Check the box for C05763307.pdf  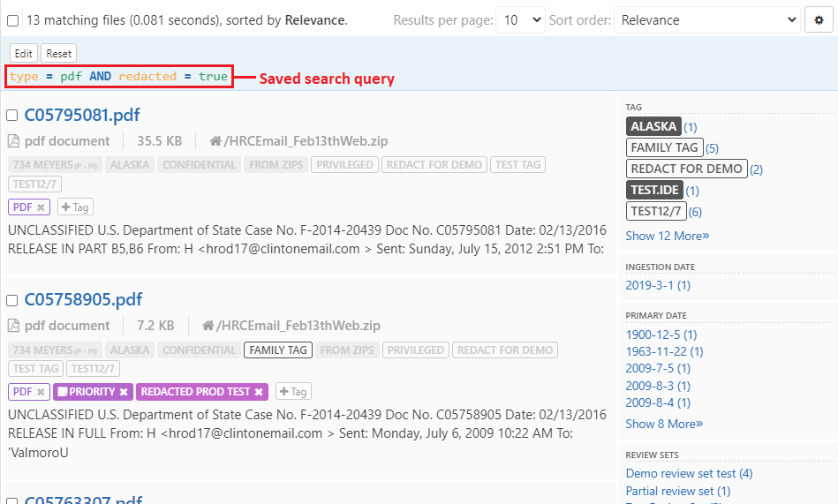11,500
